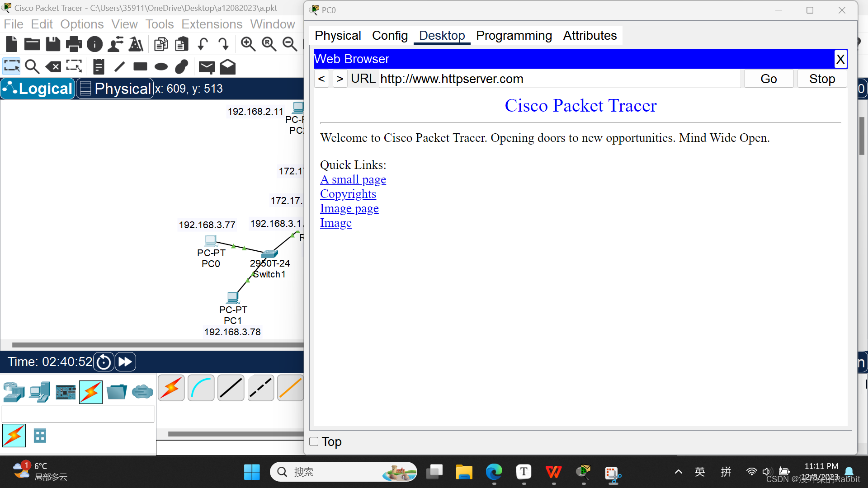Screen dimensions: 868x488
Task: Open Microsoft Edge from taskbar
Action: click(494, 472)
